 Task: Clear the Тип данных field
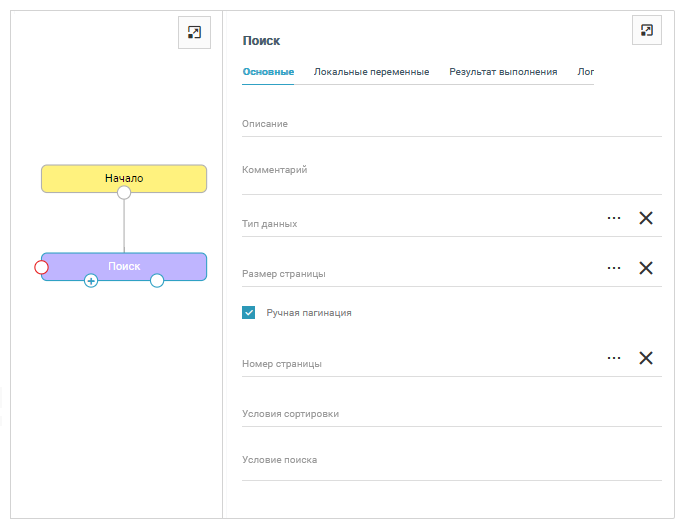pos(646,218)
